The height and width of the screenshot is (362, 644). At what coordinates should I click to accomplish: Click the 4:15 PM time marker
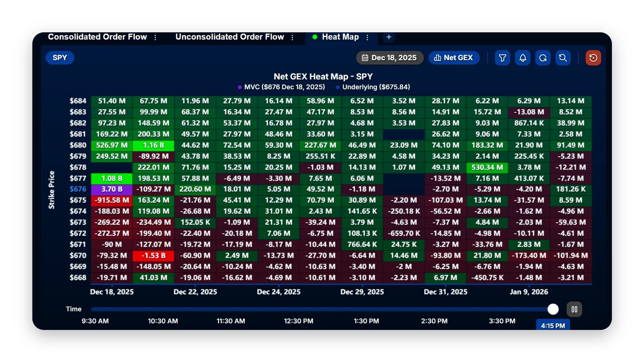point(553,325)
